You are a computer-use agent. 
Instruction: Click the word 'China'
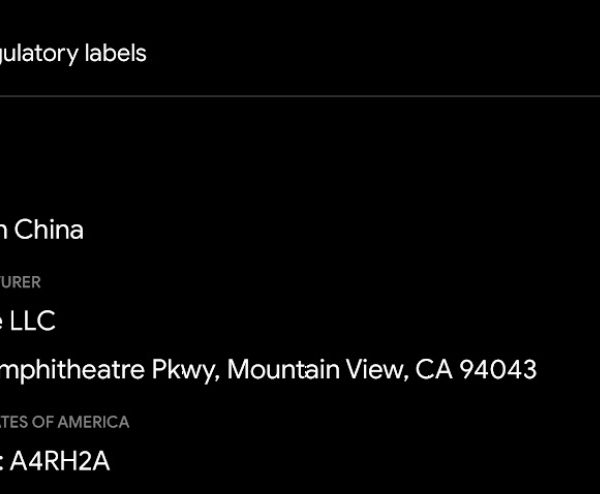click(x=48, y=230)
